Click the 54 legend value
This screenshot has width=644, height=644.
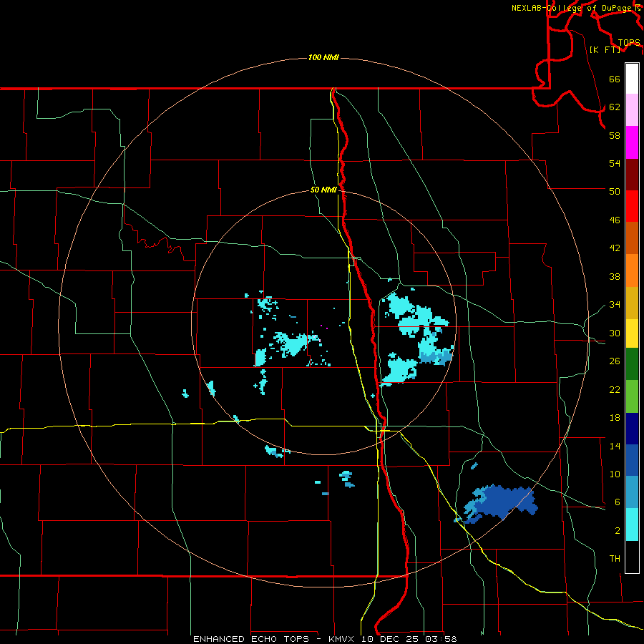click(615, 163)
